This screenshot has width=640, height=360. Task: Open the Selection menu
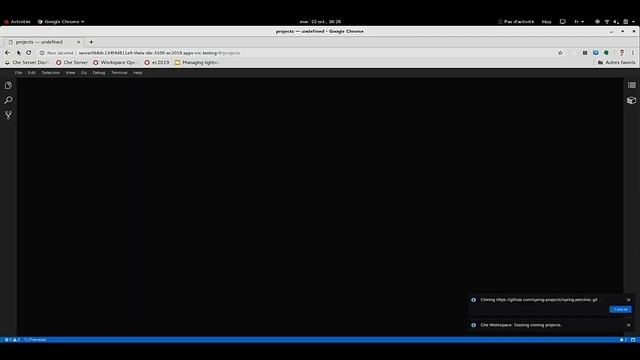[x=51, y=73]
